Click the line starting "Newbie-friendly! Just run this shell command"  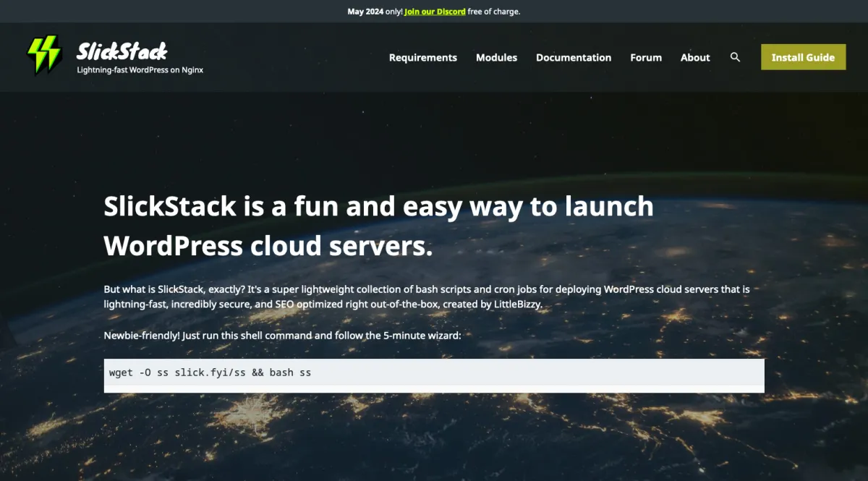point(282,336)
